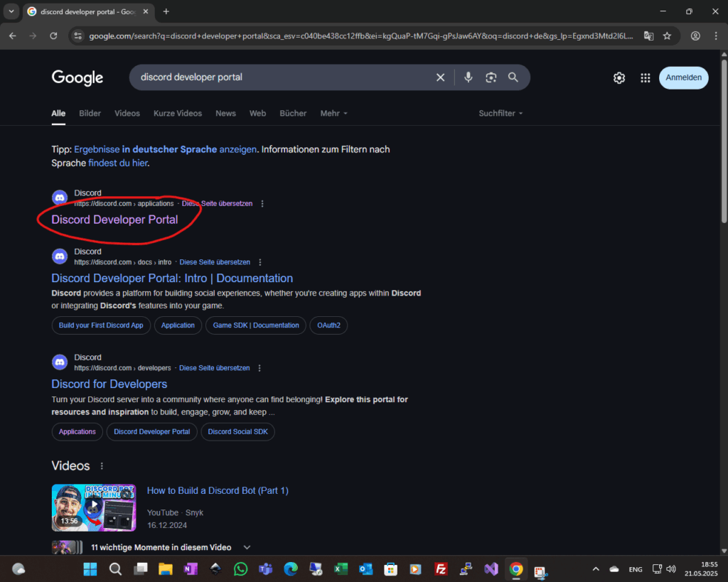Click the browser address bar URL
The image size is (728, 582).
coord(360,36)
